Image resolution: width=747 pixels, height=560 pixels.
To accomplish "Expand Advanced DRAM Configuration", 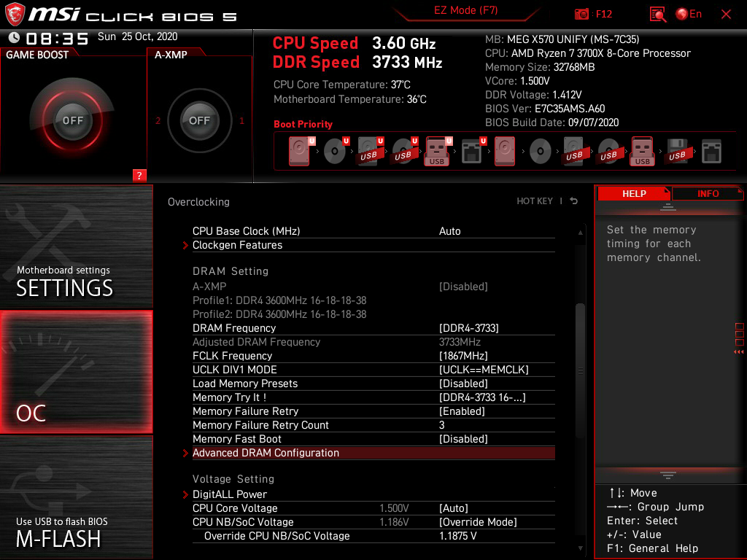I will 266,453.
